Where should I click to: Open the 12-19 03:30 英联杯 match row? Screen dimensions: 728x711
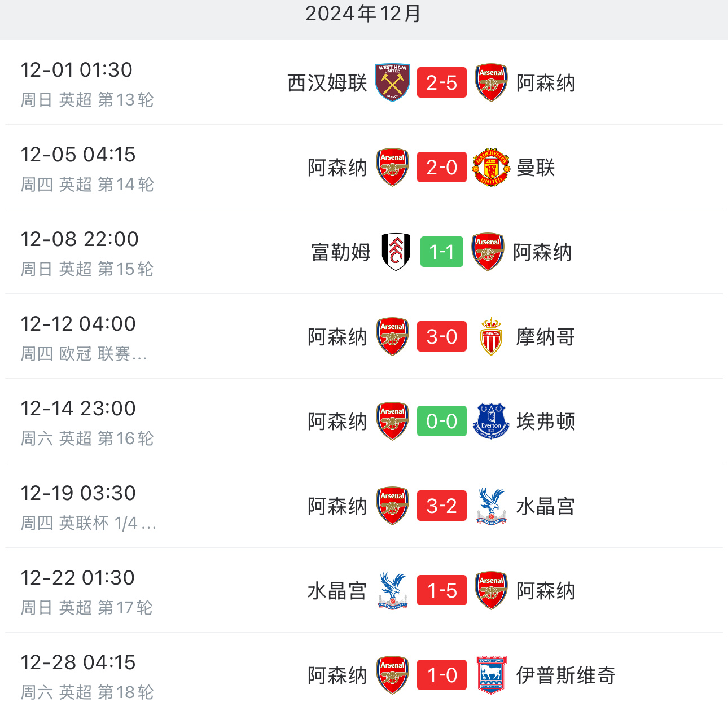pyautogui.click(x=364, y=506)
